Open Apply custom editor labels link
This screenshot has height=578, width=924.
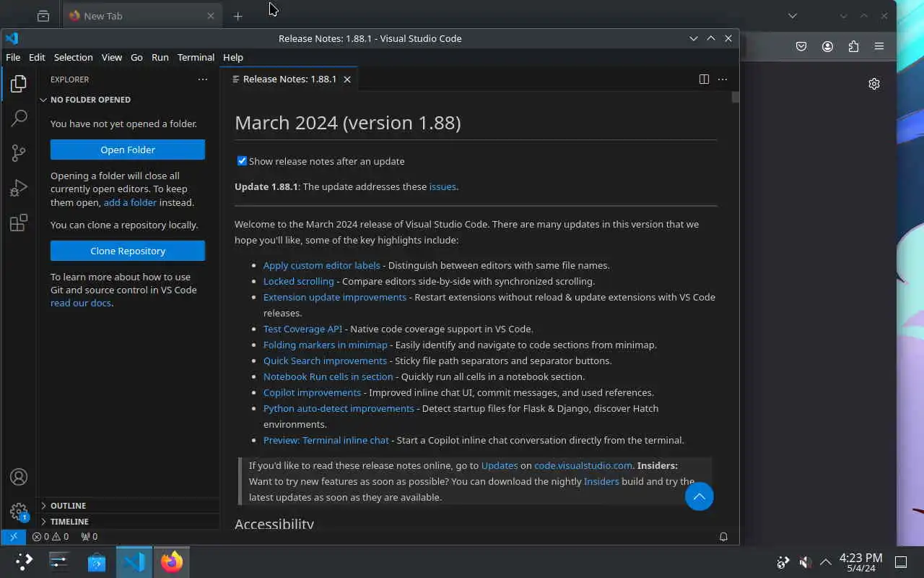click(x=321, y=265)
